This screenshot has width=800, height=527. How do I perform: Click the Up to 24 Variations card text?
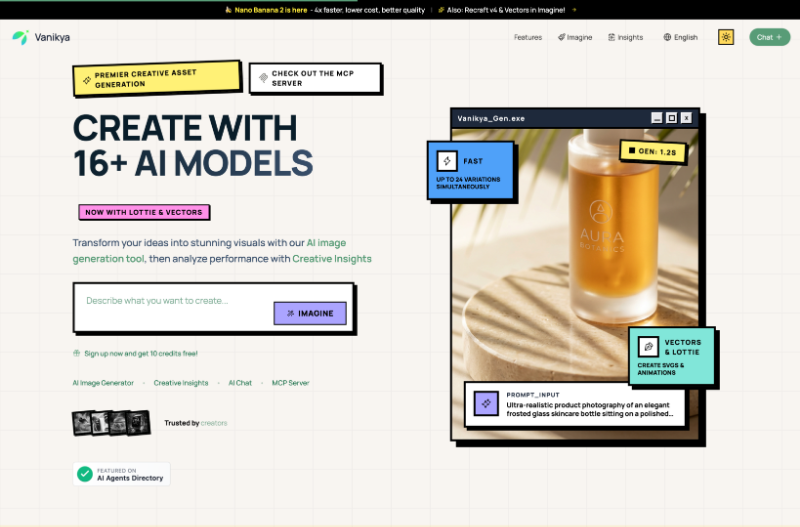(468, 183)
